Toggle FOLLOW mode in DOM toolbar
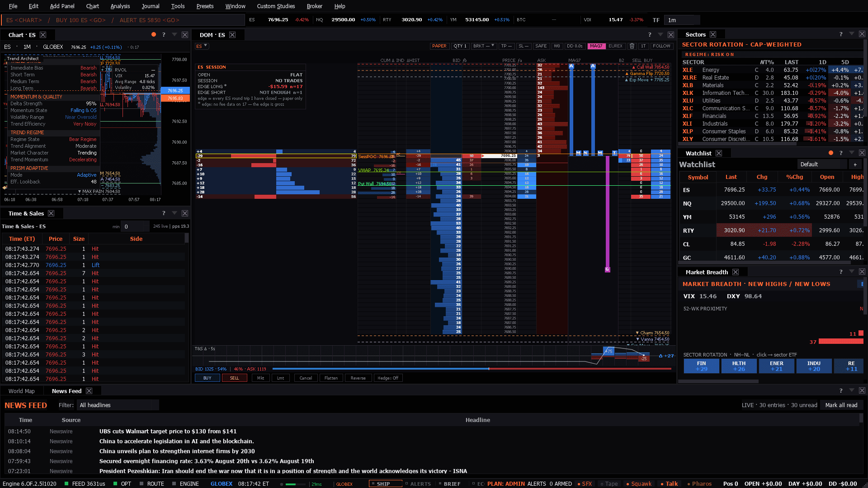This screenshot has width=868, height=488. click(661, 46)
